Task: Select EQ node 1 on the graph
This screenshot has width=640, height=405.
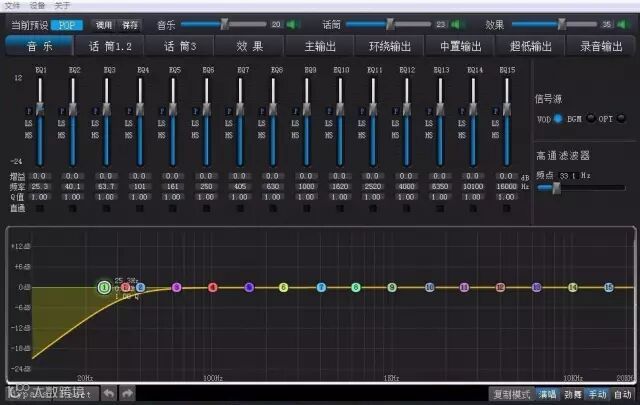Action: (104, 287)
